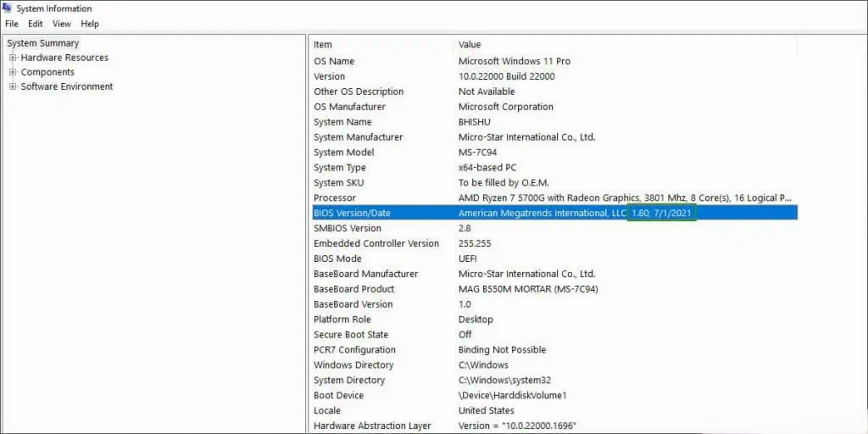The image size is (868, 434).
Task: Select the System Name row
Action: [554, 122]
